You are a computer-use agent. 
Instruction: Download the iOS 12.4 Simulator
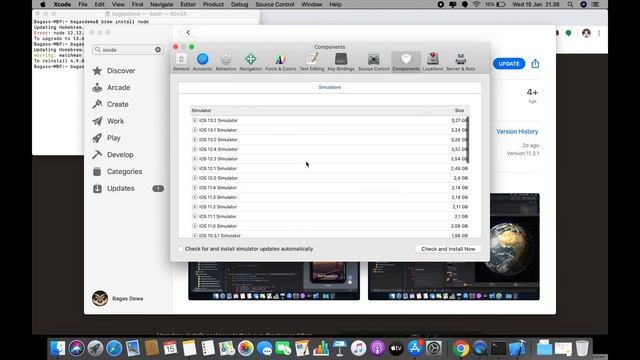tap(195, 149)
